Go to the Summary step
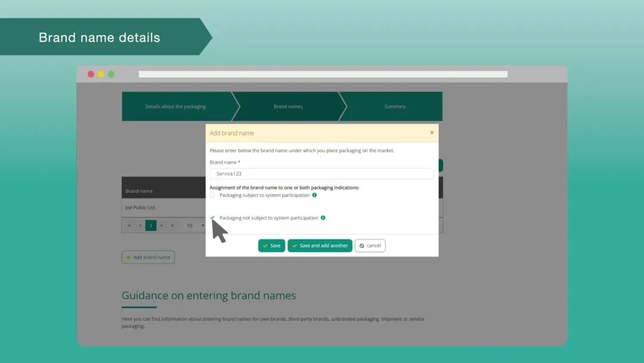This screenshot has height=363, width=644. pos(394,106)
